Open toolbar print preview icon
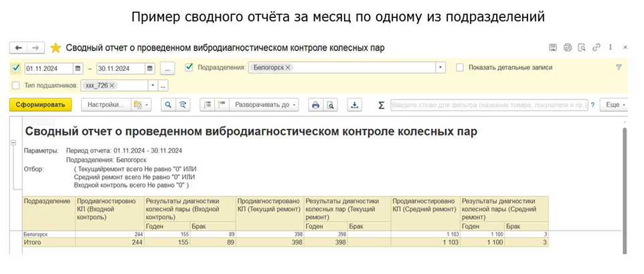Viewport: 644px width, 274px height. (x=330, y=105)
